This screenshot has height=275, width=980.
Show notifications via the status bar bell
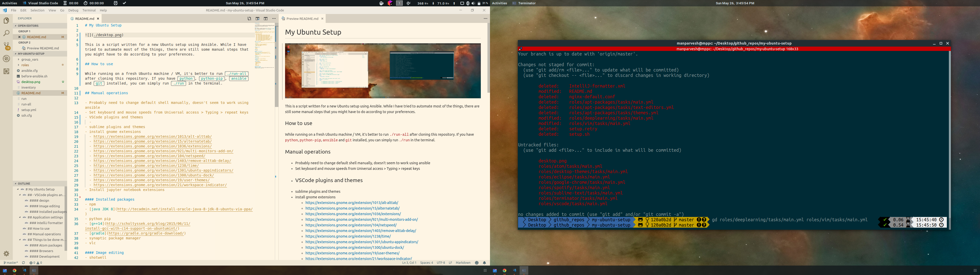(484, 263)
